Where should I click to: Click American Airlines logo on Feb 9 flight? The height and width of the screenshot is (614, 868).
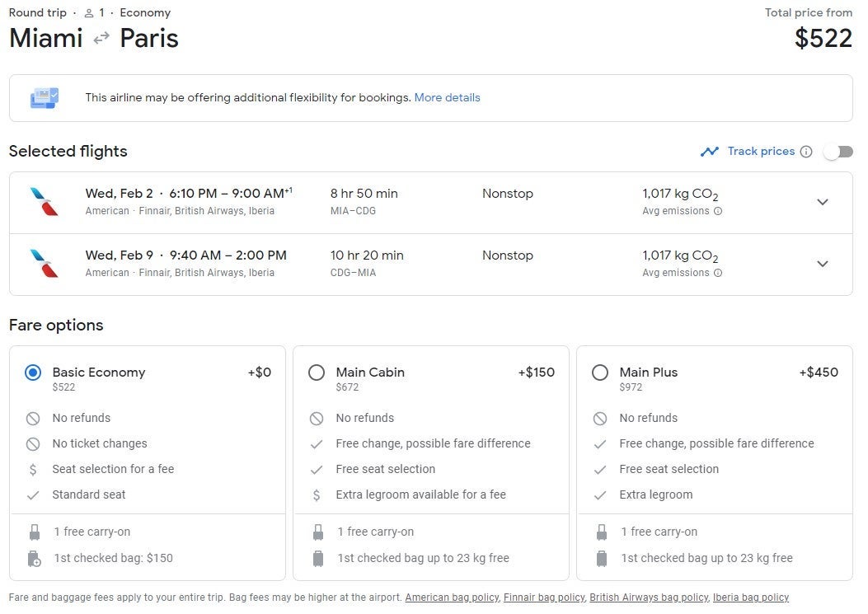44,264
